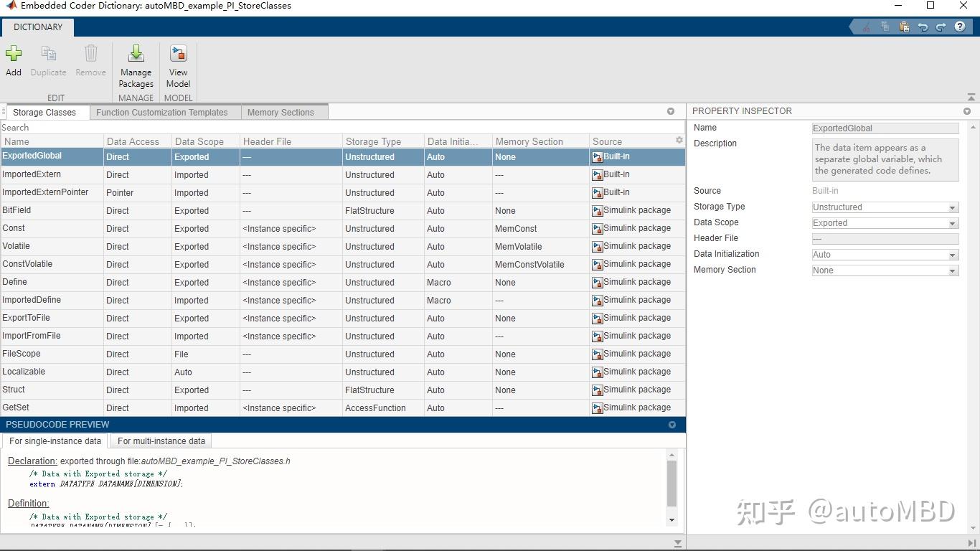The width and height of the screenshot is (980, 551).
Task: Open the For multi-instance data tab
Action: point(161,441)
